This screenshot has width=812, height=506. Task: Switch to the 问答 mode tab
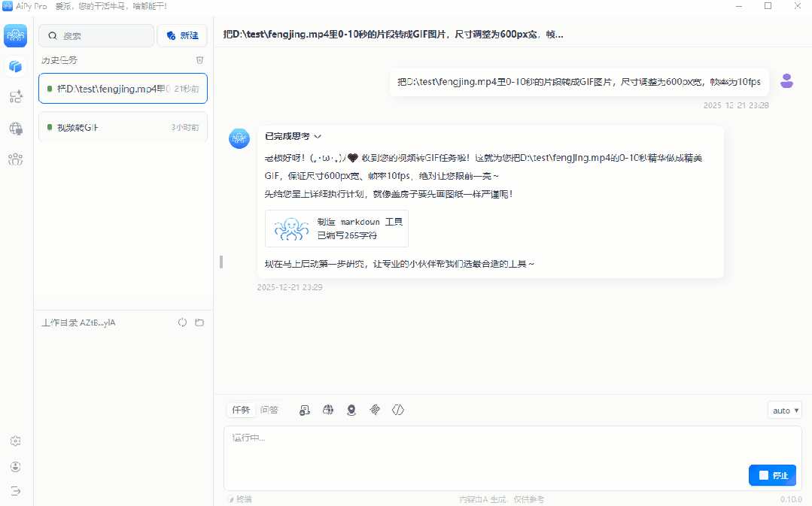[269, 410]
